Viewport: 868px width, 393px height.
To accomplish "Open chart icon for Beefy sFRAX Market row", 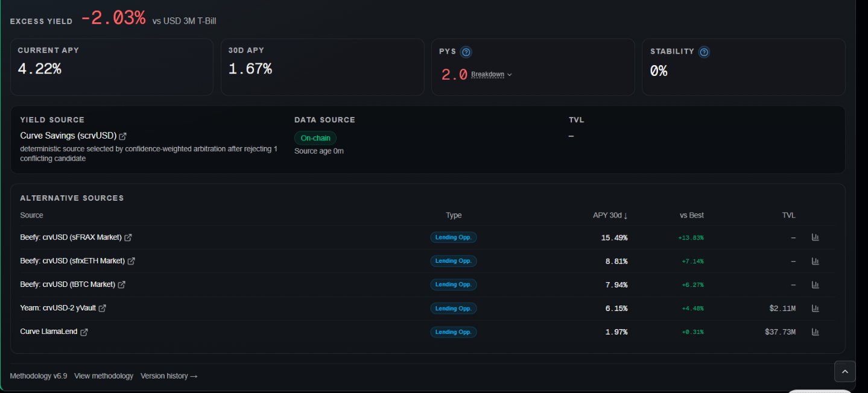I will pyautogui.click(x=816, y=237).
